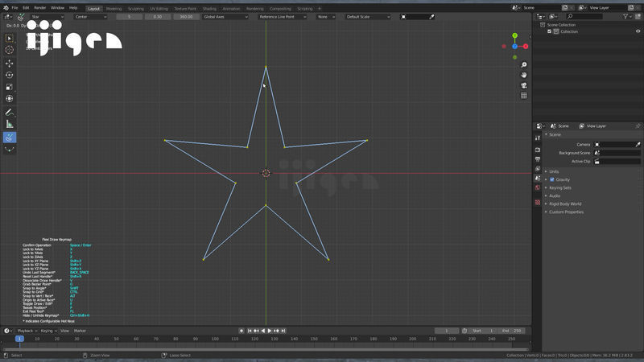644x362 pixels.
Task: Select the Move tool
Action: 10,64
